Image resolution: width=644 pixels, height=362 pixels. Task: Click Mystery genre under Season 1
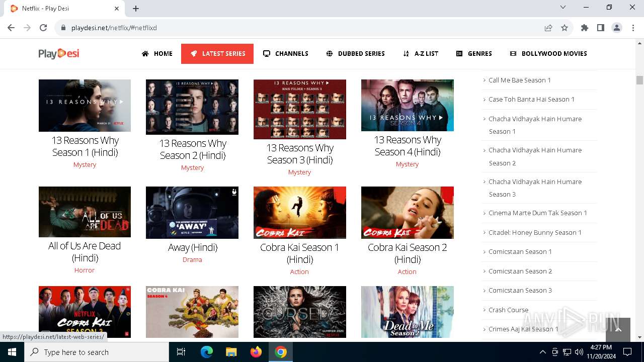coord(85,164)
